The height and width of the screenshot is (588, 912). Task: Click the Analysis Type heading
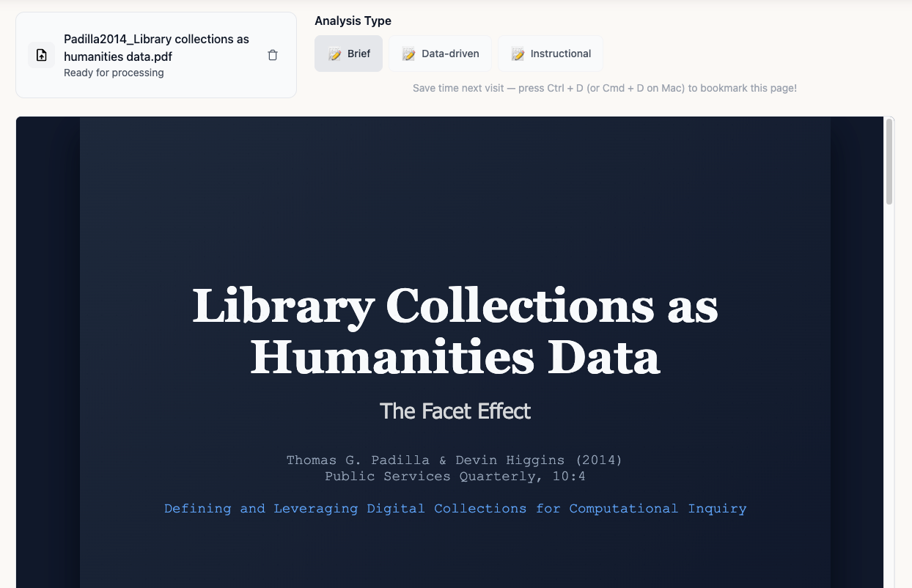pyautogui.click(x=353, y=21)
